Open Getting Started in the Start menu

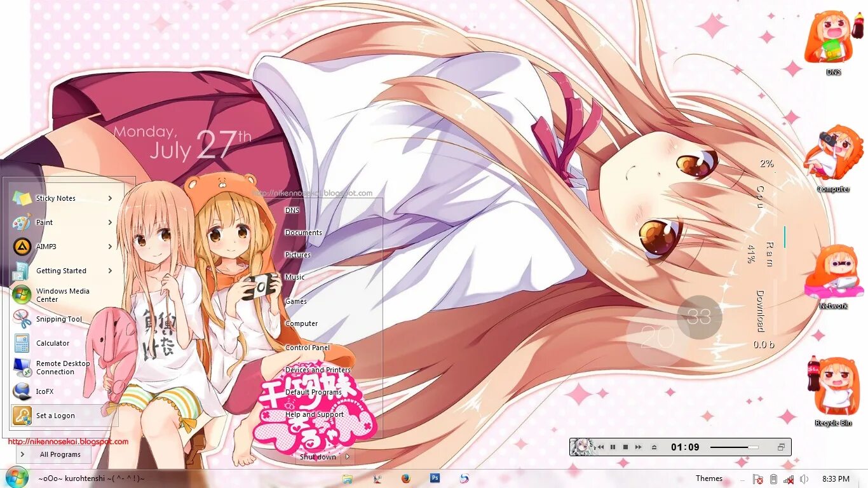click(64, 271)
